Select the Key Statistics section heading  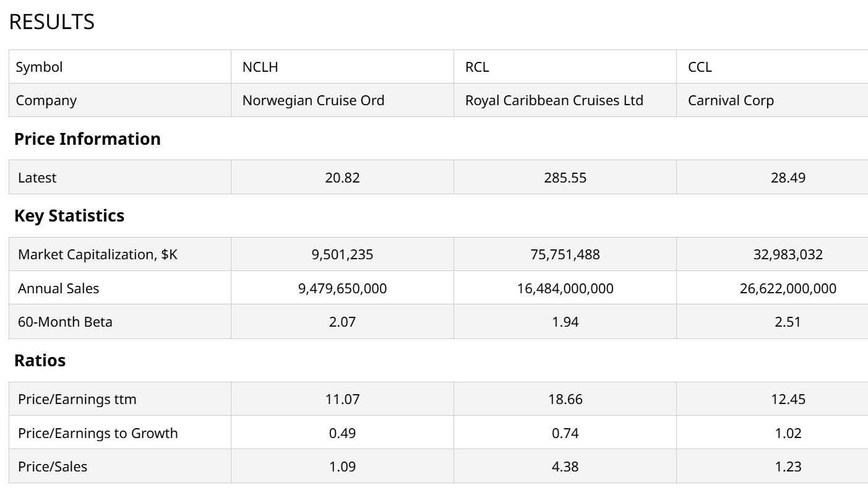point(69,215)
